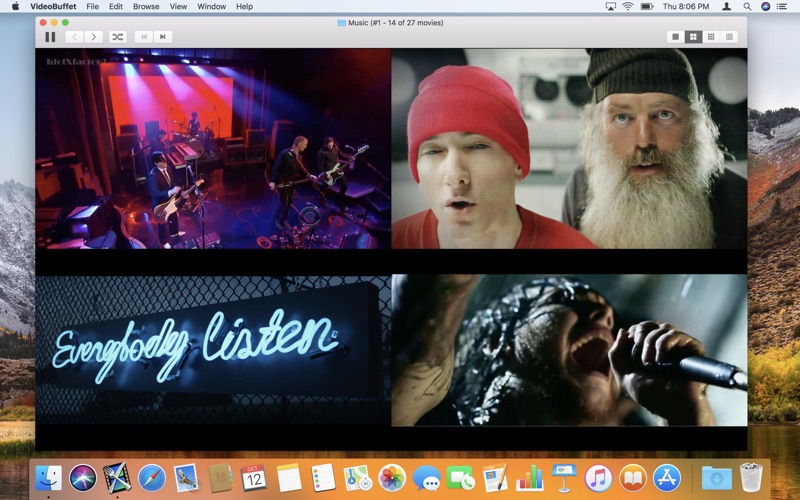The image size is (800, 500).
Task: Open the View menu
Action: coord(178,7)
